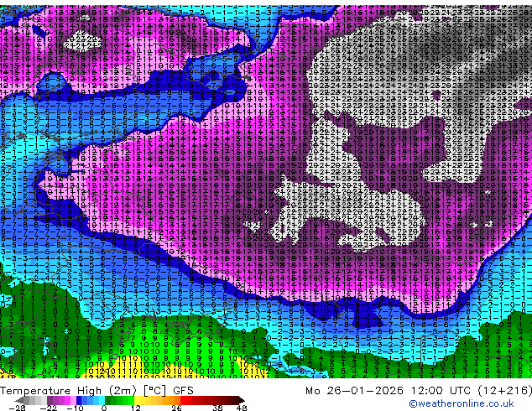This screenshot has width=532, height=411.
Task: Pick the dark blue swatch above -10
Action: [79, 400]
